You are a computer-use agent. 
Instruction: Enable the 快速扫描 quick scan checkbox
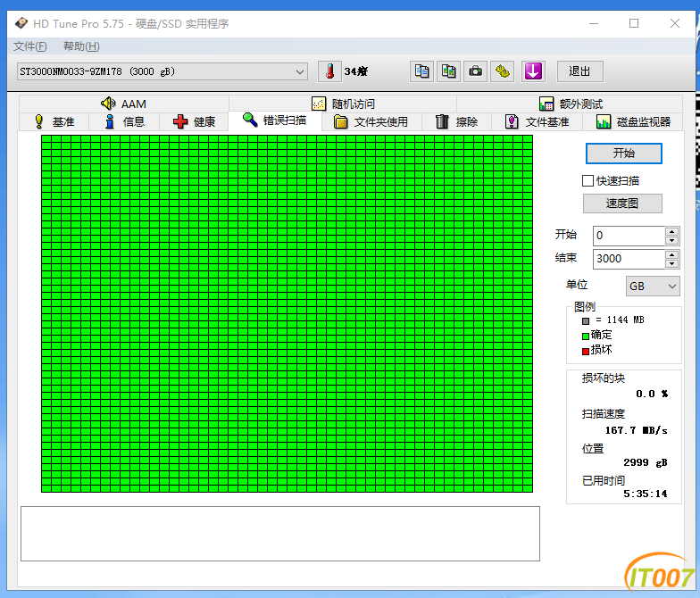tap(587, 180)
